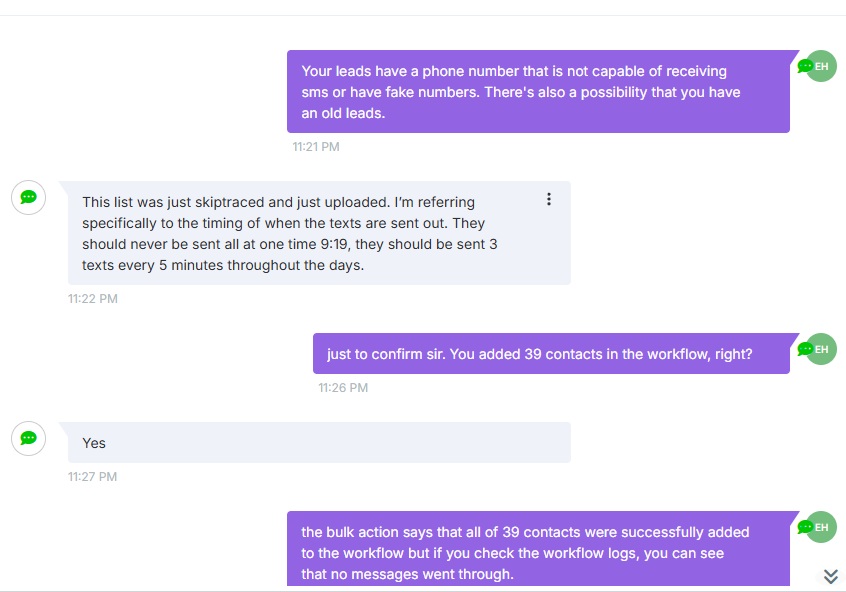Click green SMS badge on bottom EH avatar
This screenshot has width=846, height=592.
click(x=805, y=527)
